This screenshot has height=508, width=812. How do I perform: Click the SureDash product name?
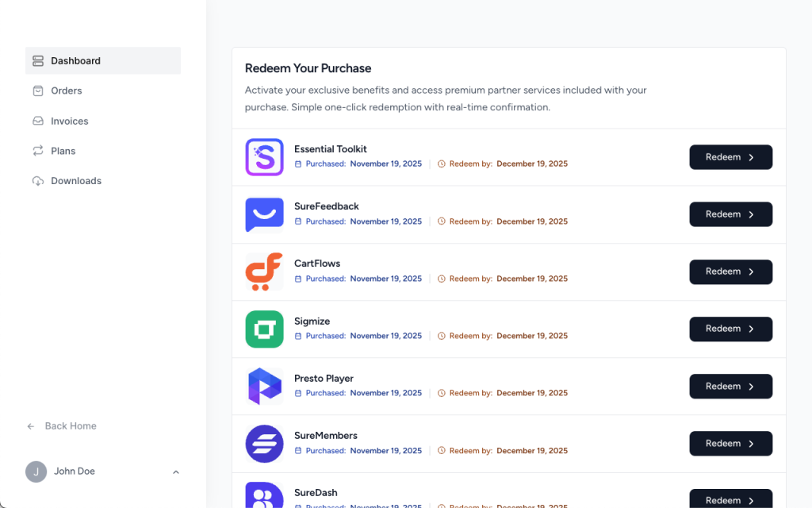pos(316,492)
